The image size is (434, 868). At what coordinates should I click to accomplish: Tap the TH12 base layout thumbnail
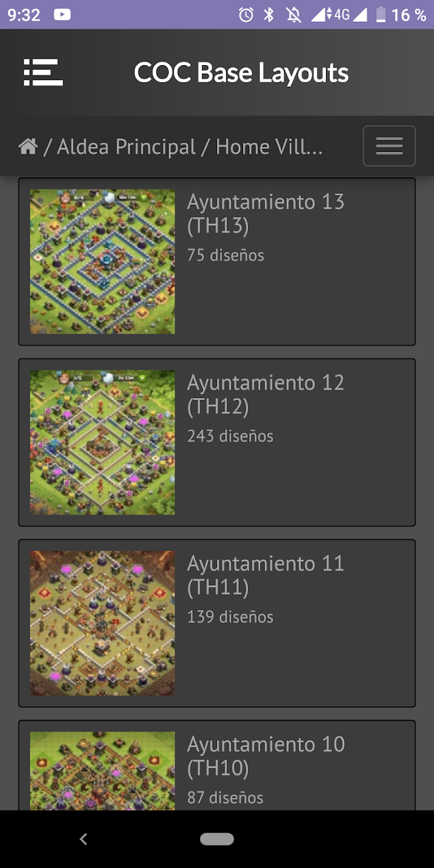coord(102,443)
